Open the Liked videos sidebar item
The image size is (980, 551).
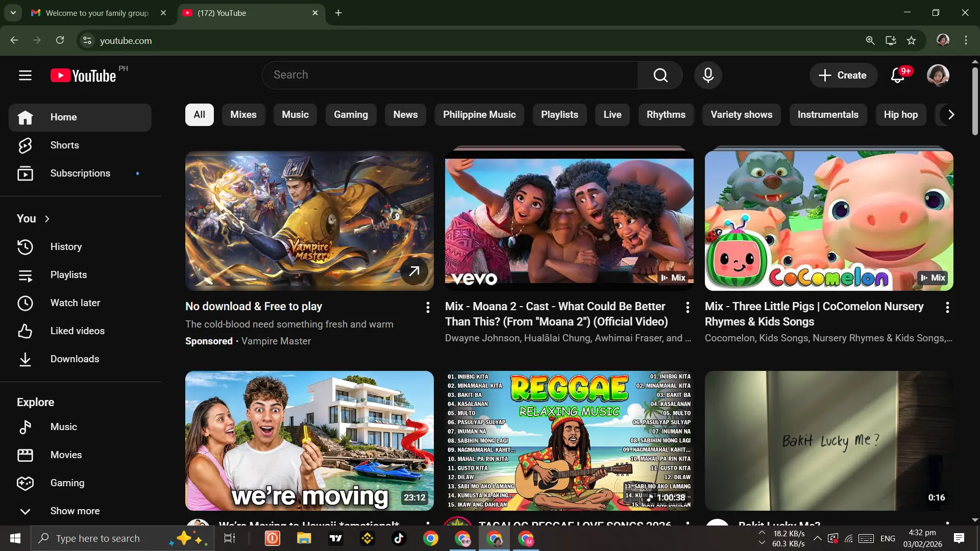point(80,331)
